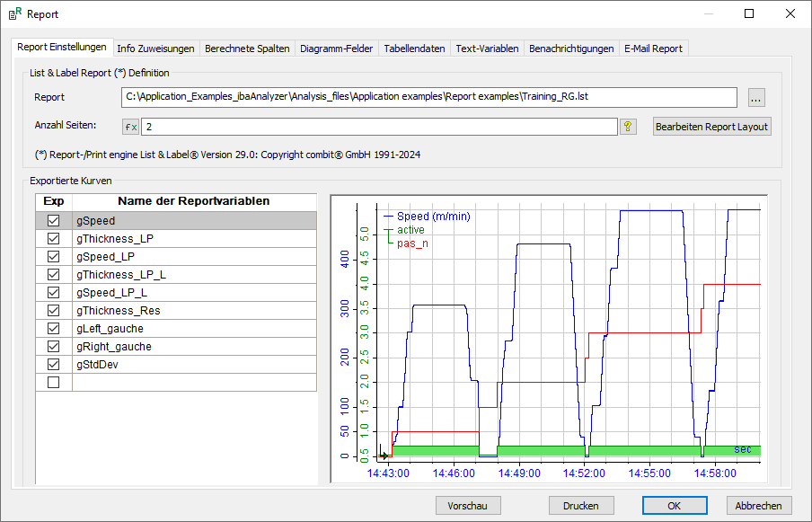Switch to the Benachrichtigungen tab
Image resolution: width=812 pixels, height=522 pixels.
tap(571, 49)
